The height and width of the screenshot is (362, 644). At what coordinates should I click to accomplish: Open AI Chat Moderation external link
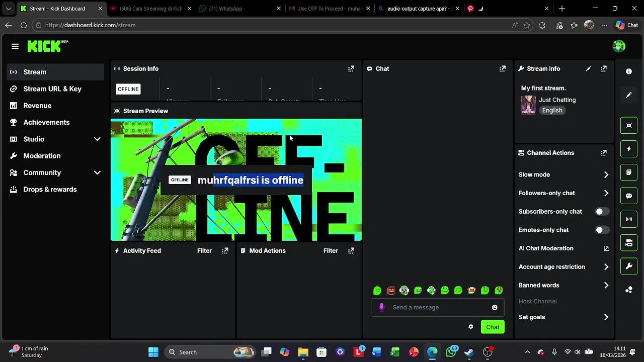[x=606, y=248]
